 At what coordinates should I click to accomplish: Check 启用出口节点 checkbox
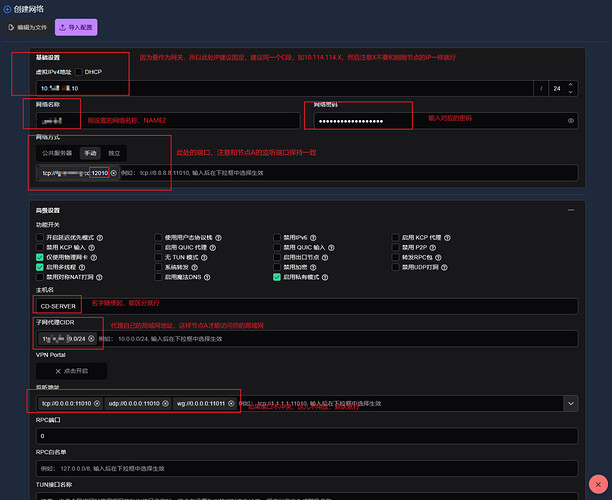277,257
